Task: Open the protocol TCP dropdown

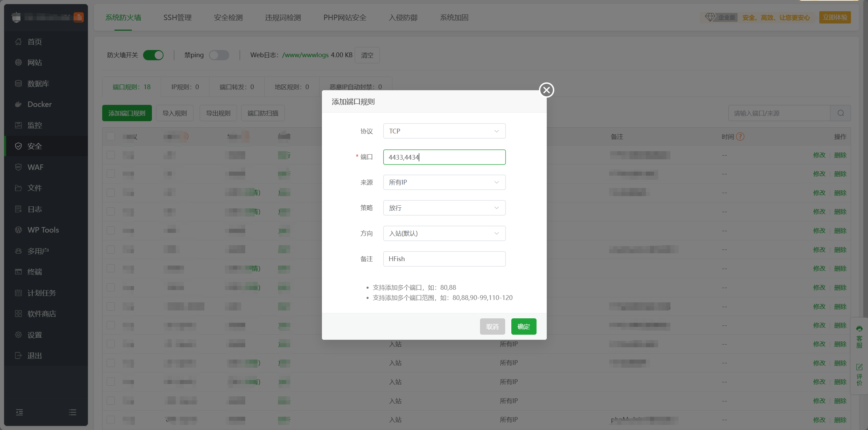Action: coord(444,131)
